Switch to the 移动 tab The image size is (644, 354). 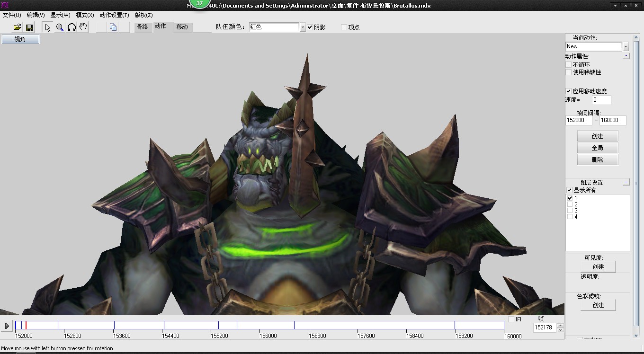pyautogui.click(x=182, y=27)
